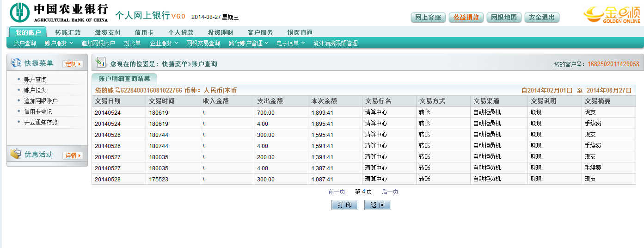
Task: Go to previous page via 前一页
Action: click(337, 192)
